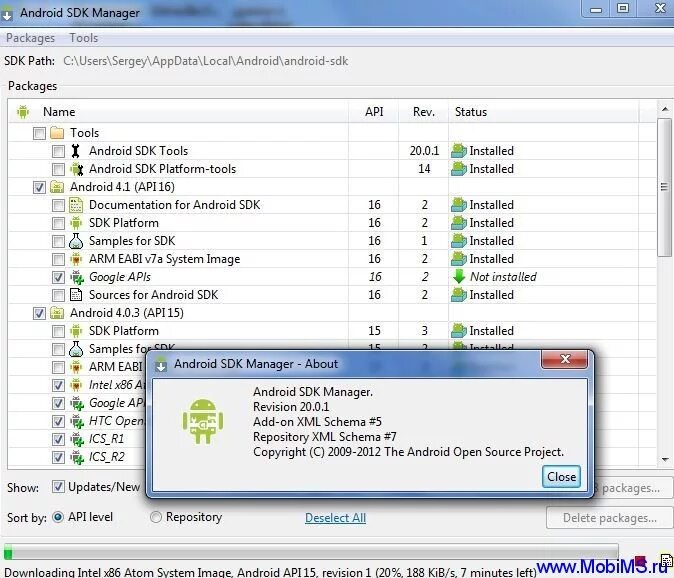Uncheck the ICS_R2 checkbox

(x=58, y=458)
